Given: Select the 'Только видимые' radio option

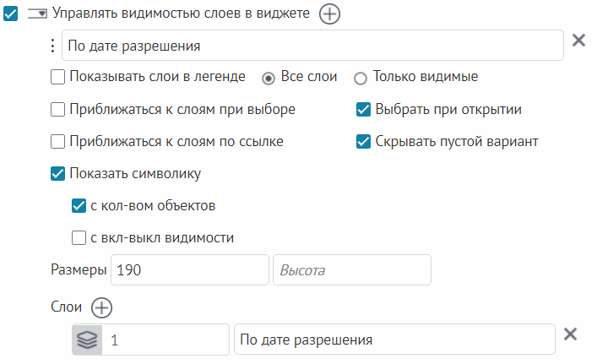Looking at the screenshot, I should [x=361, y=78].
